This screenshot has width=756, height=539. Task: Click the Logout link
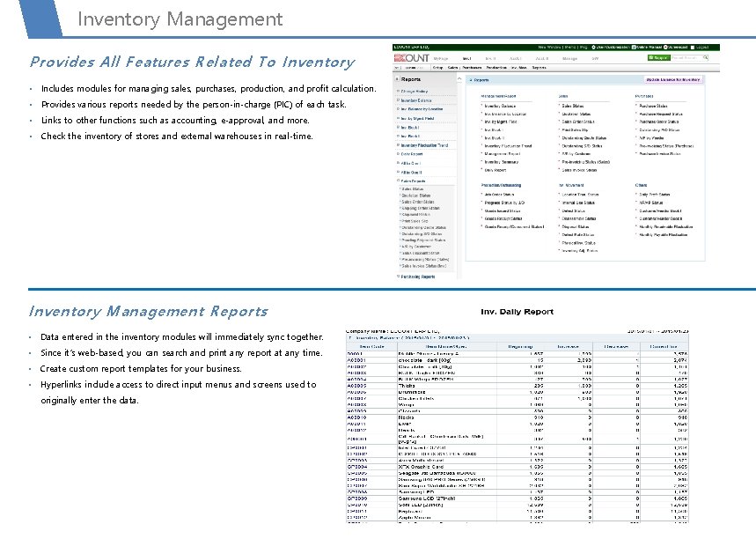[x=699, y=48]
